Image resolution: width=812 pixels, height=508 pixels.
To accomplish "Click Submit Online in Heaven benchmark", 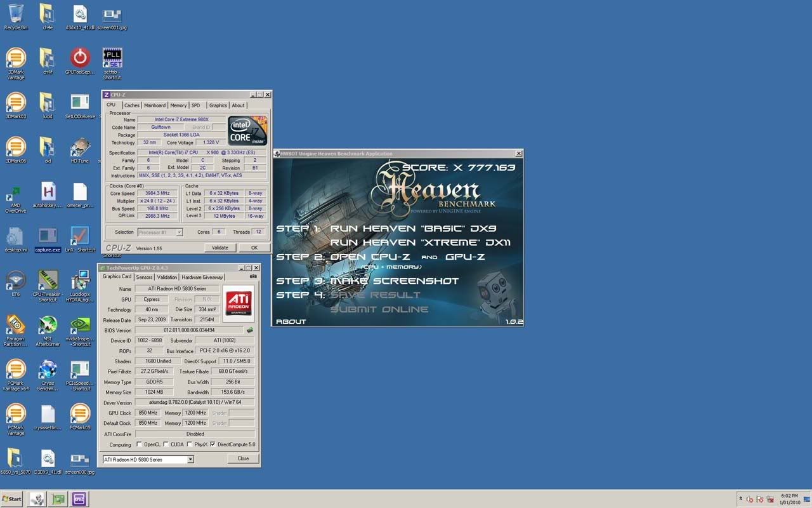I will pyautogui.click(x=379, y=309).
